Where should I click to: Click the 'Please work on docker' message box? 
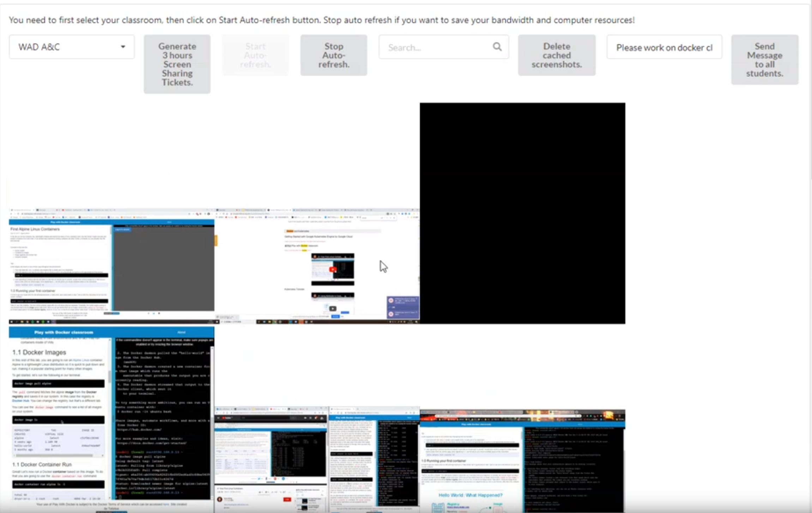click(664, 47)
